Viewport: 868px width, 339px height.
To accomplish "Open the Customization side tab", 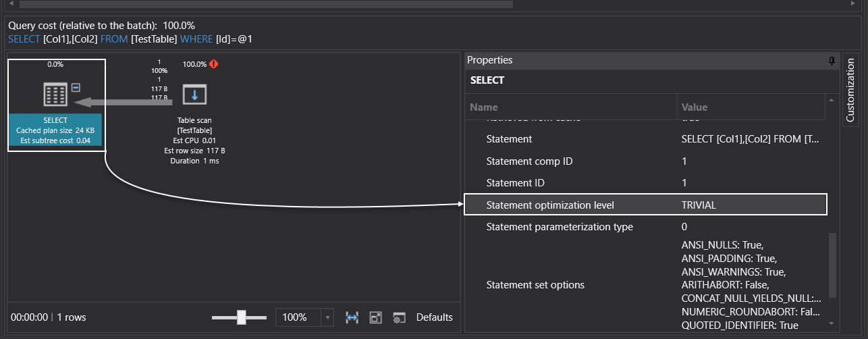I will (x=850, y=89).
